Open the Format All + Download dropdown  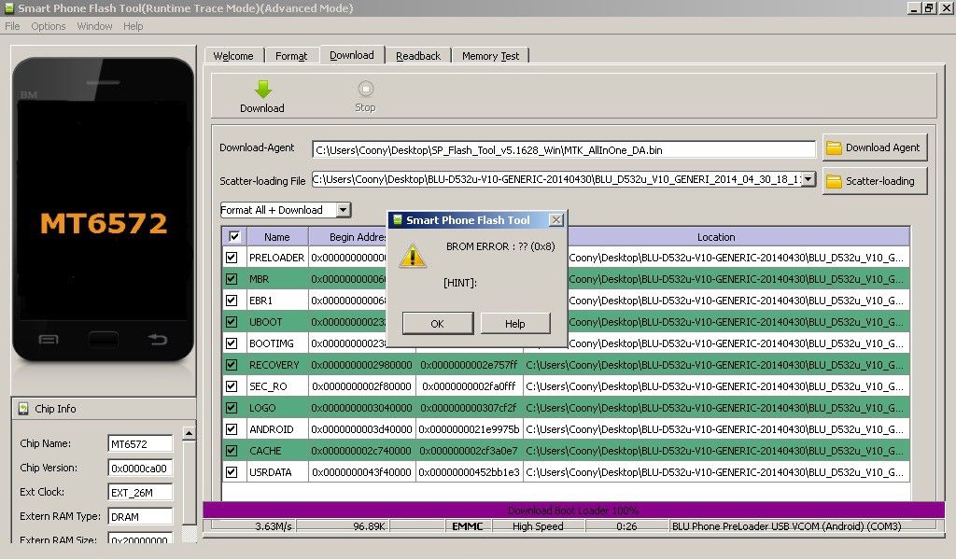coord(344,210)
